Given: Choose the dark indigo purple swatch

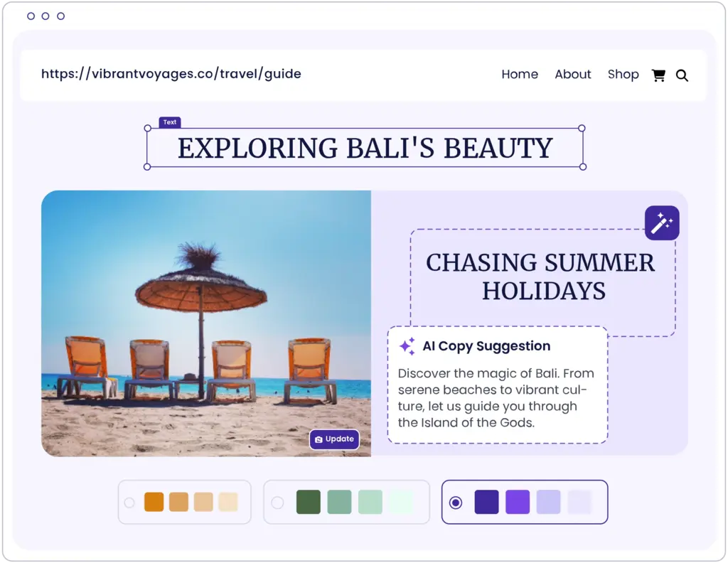Looking at the screenshot, I should (486, 502).
